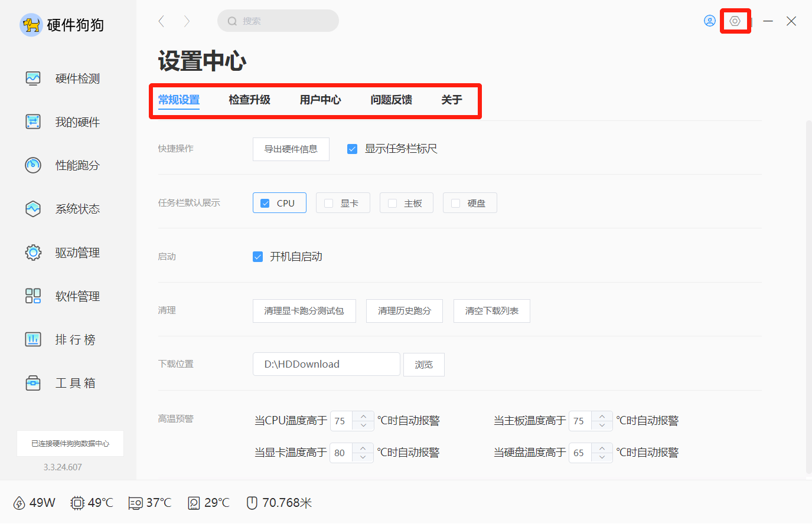Check 主板 taskbar display option
The height and width of the screenshot is (524, 812).
[392, 203]
